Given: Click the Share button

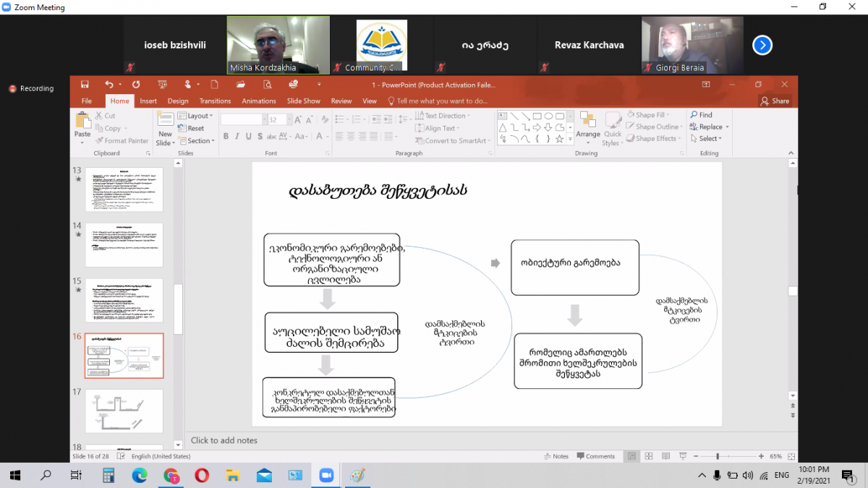Looking at the screenshot, I should click(775, 101).
